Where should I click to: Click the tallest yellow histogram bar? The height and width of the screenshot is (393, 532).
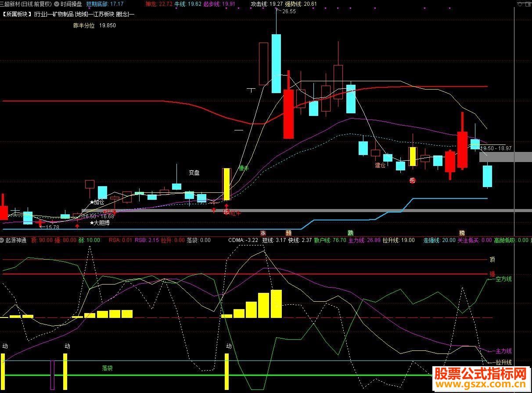point(276,303)
